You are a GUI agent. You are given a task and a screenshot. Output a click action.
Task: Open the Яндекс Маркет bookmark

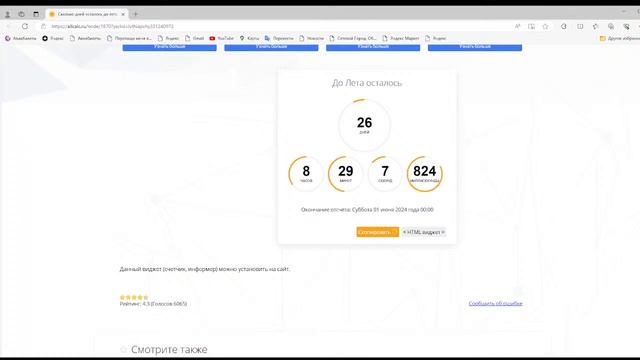pyautogui.click(x=401, y=38)
